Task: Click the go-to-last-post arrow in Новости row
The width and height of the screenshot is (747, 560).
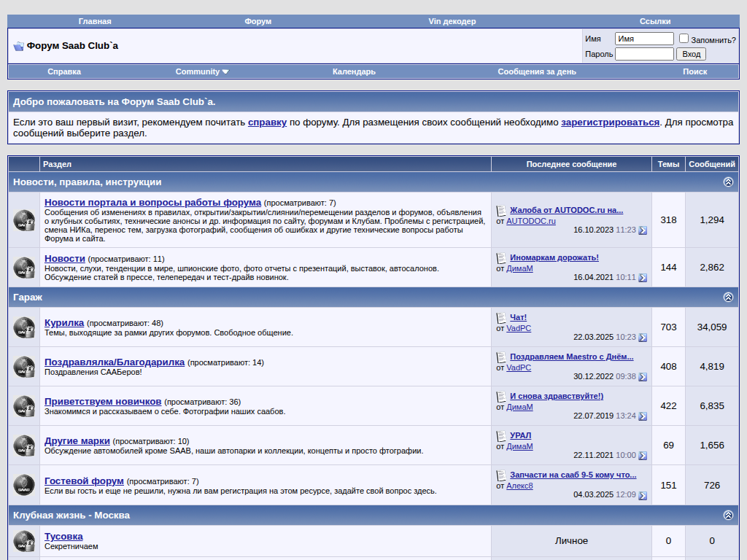Action: pos(643,278)
